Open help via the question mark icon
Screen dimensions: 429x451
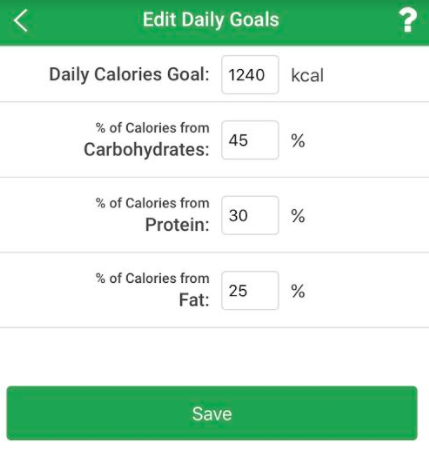pos(407,21)
